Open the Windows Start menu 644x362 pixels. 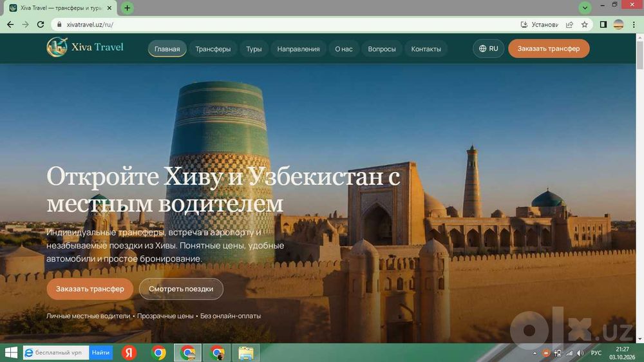pyautogui.click(x=11, y=352)
